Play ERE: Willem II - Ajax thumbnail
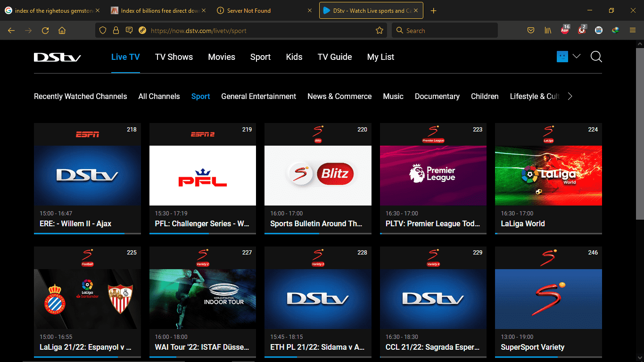Screen dimensions: 644x362 [x=87, y=175]
